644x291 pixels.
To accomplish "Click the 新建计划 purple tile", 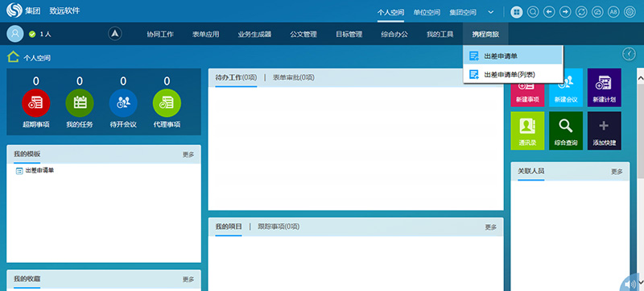I will point(605,88).
